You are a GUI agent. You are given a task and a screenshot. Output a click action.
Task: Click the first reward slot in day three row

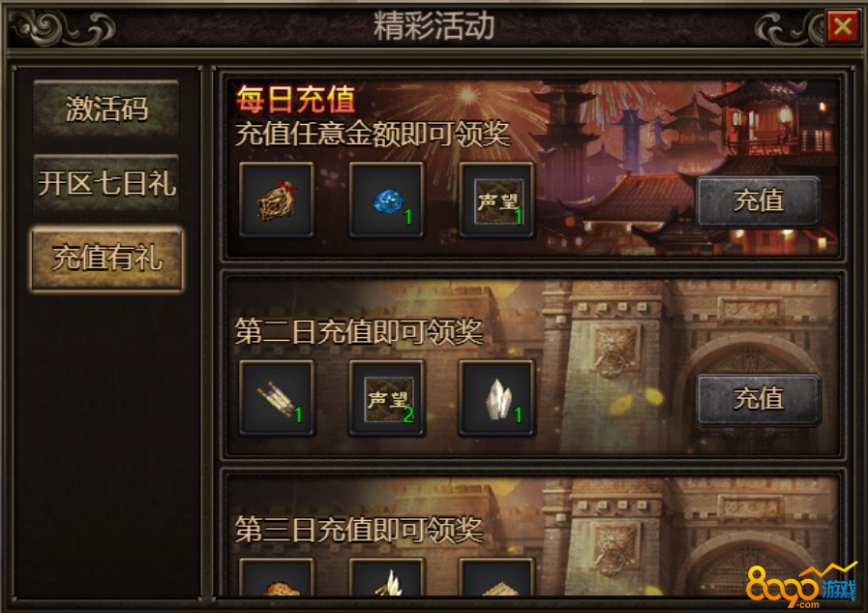pyautogui.click(x=277, y=577)
